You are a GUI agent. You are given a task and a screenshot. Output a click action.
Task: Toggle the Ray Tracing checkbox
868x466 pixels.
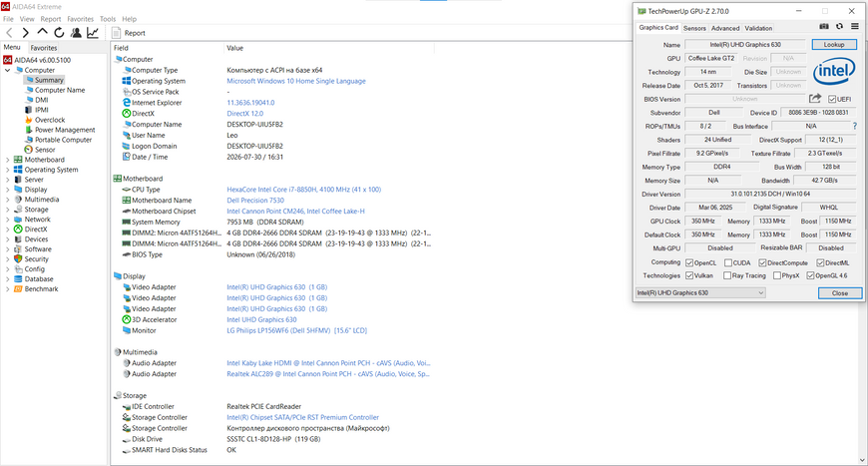tap(727, 275)
